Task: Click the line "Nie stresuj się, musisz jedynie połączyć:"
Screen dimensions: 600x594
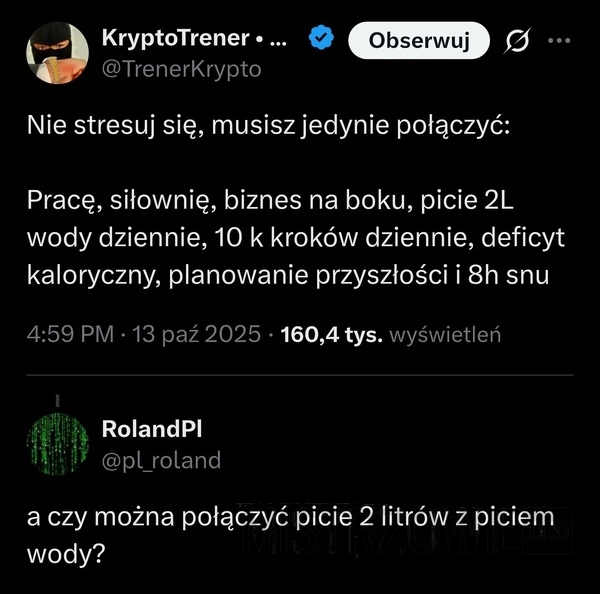Action: point(255,131)
